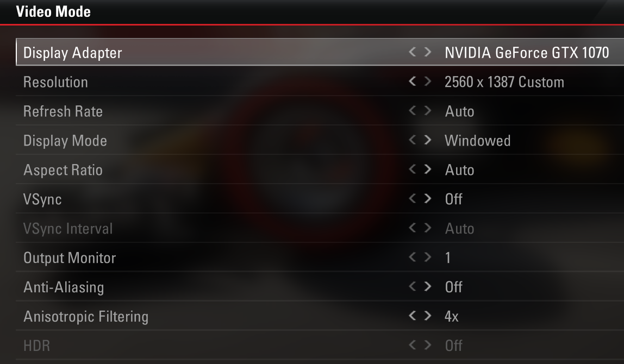Click the left arrow for Resolution
Screen dimensions: 624x364
[x=412, y=81]
